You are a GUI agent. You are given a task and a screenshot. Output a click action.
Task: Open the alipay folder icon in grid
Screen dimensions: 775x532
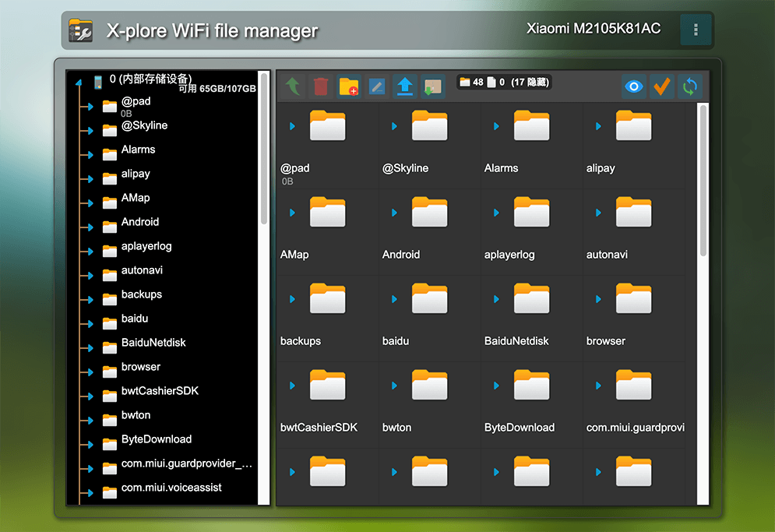(x=633, y=125)
